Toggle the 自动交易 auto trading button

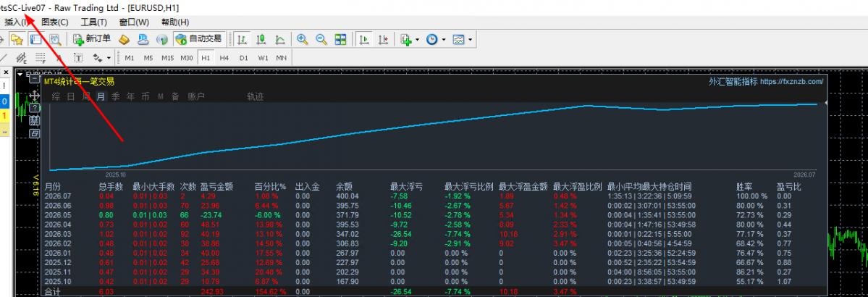point(199,39)
